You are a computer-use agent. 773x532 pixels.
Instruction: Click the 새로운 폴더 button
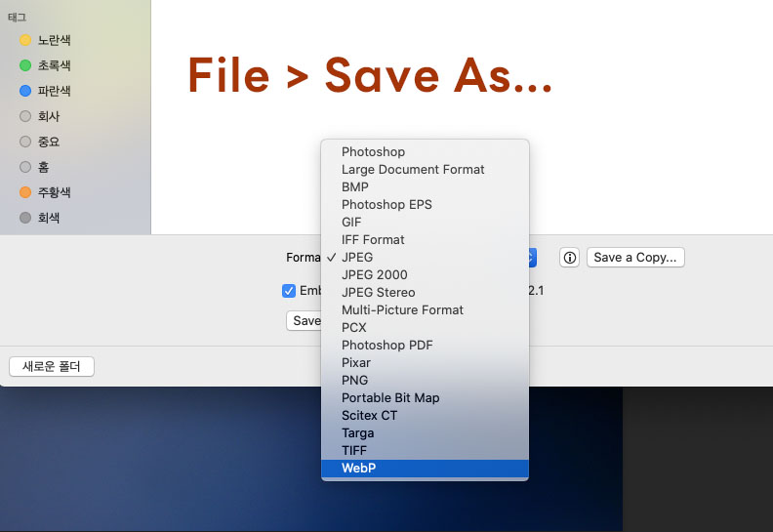click(x=52, y=366)
